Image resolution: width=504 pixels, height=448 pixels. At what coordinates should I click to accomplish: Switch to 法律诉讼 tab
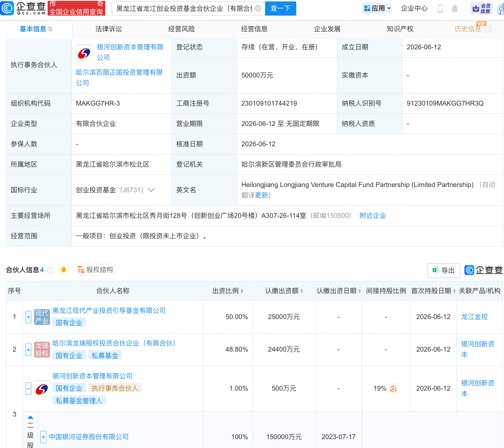coord(109,29)
